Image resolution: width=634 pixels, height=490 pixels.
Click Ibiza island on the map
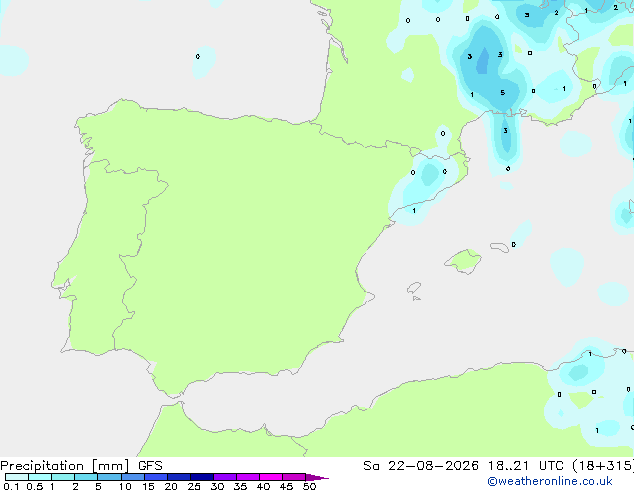point(414,288)
